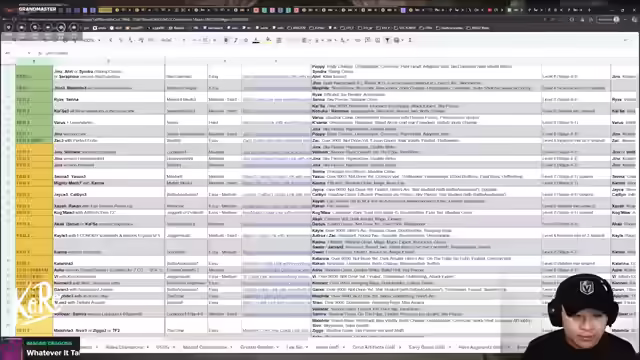Image resolution: width=640 pixels, height=360 pixels.
Task: Toggle bold formatting in the Sheets toolbar
Action: [x=226, y=40]
